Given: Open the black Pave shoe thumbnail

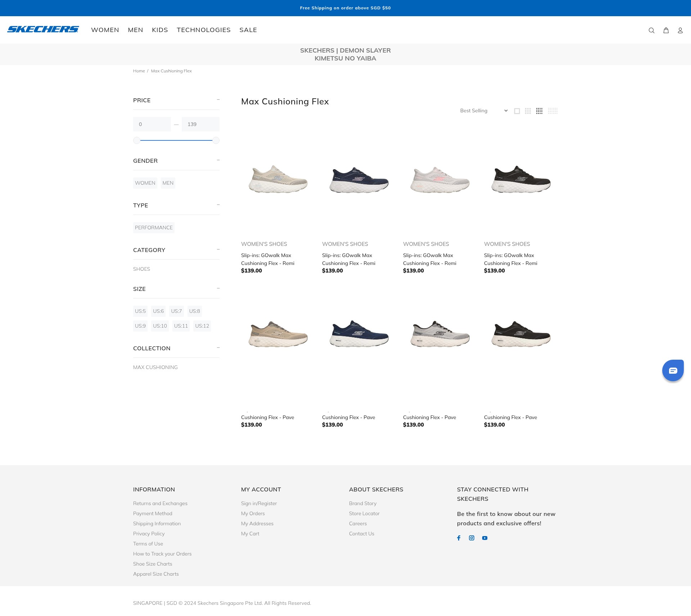Looking at the screenshot, I should [x=521, y=333].
